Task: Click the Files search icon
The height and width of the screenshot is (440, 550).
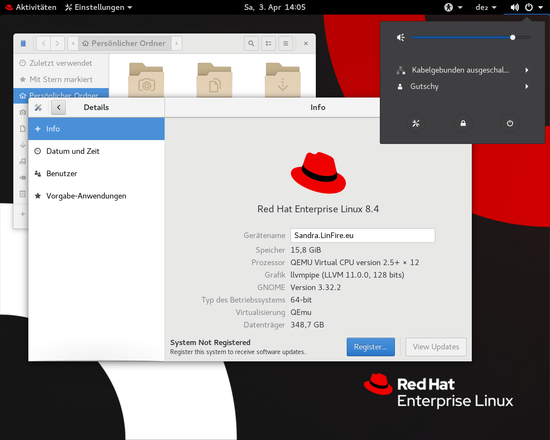Action: [x=251, y=44]
